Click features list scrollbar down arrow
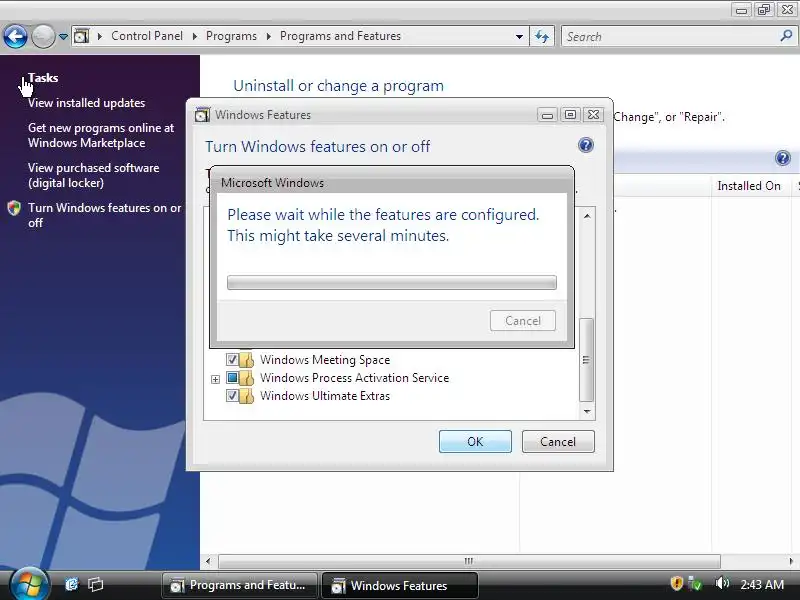 pos(587,411)
